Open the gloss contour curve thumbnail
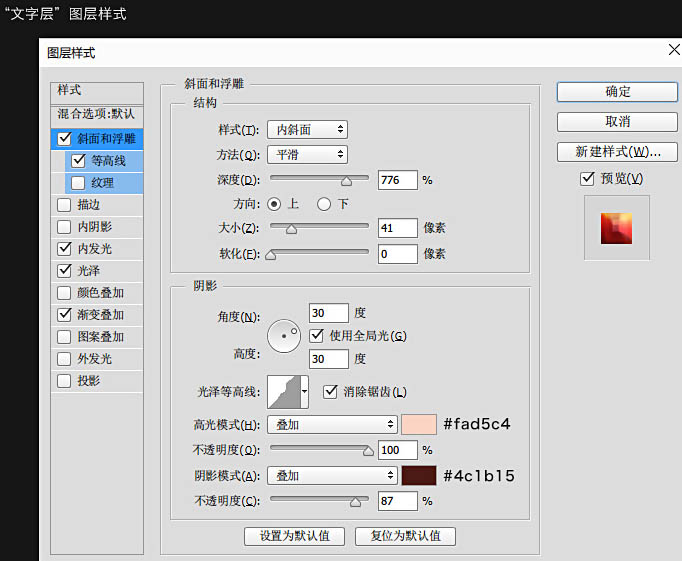682x561 pixels. coord(284,392)
